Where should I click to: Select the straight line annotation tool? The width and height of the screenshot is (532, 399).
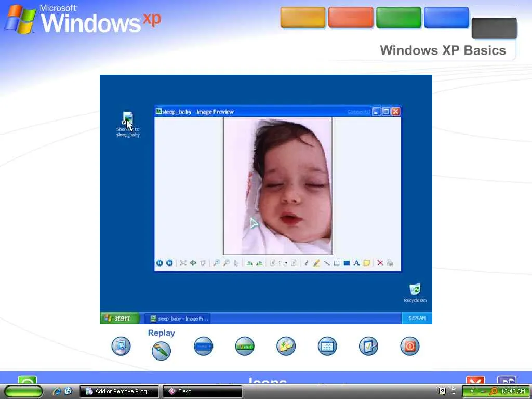327,263
